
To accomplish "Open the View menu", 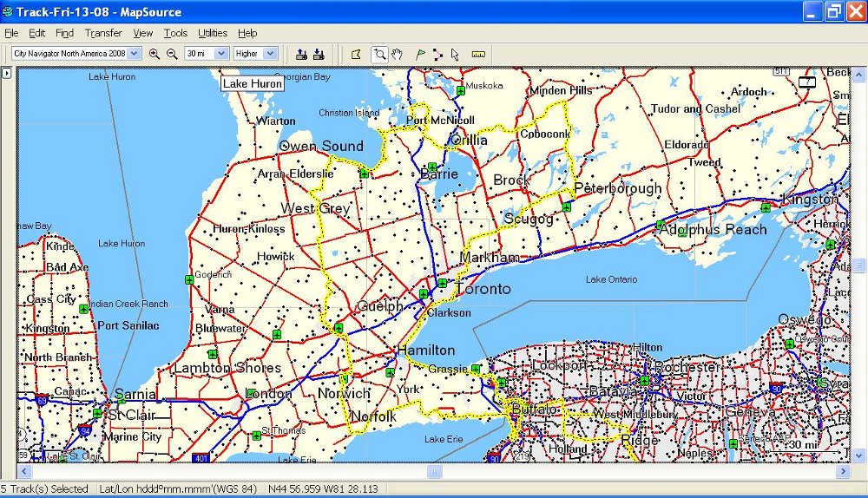I will click(143, 33).
